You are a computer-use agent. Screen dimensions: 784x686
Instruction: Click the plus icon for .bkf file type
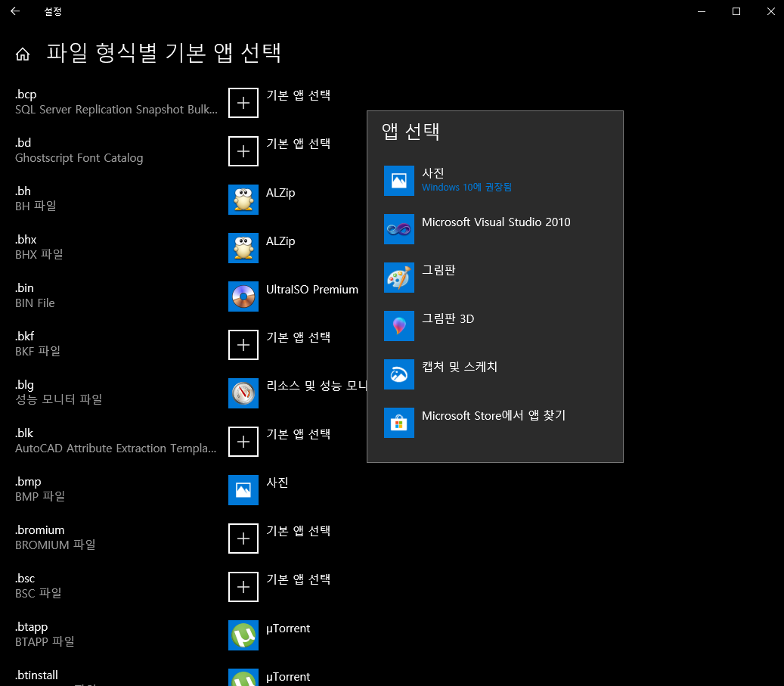243,345
